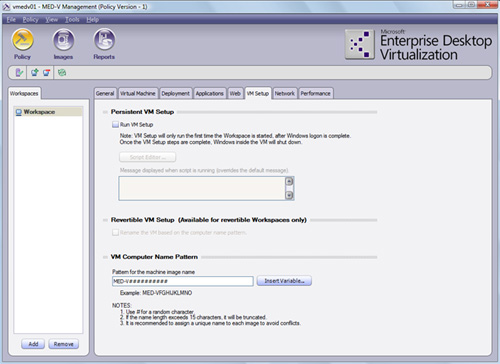The image size is (500, 364).
Task: Click the remove workspace toolbar icon
Action: 46,72
